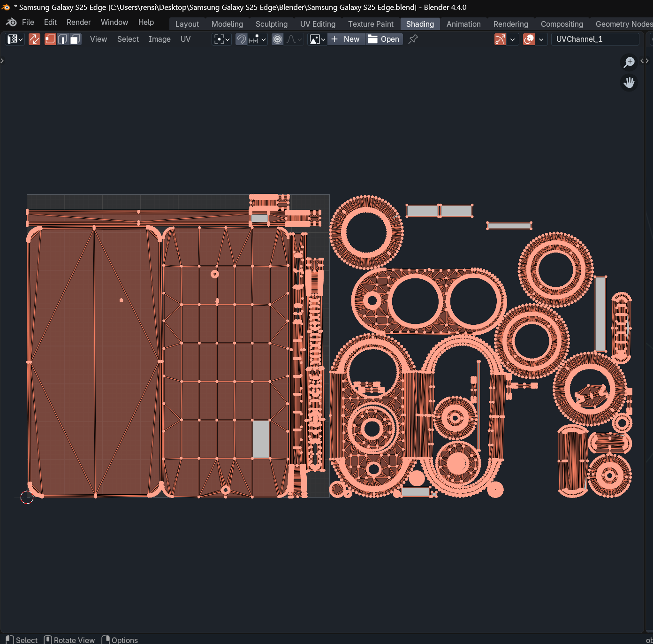Select vertex selection mode icon
The width and height of the screenshot is (653, 644).
click(50, 39)
